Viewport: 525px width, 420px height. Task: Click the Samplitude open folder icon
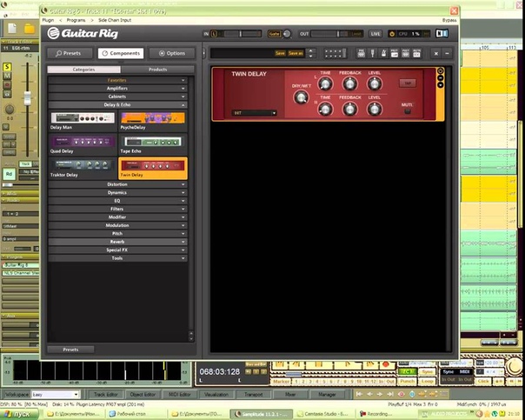pyautogui.click(x=30, y=29)
